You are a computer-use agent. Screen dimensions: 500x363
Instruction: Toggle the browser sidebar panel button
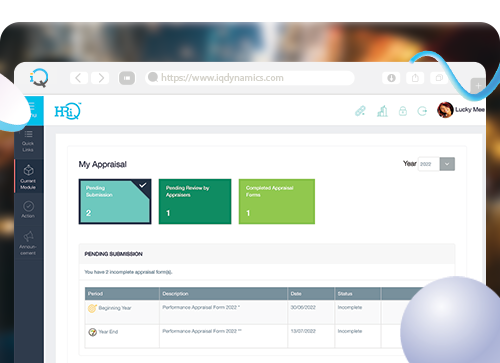(x=127, y=78)
